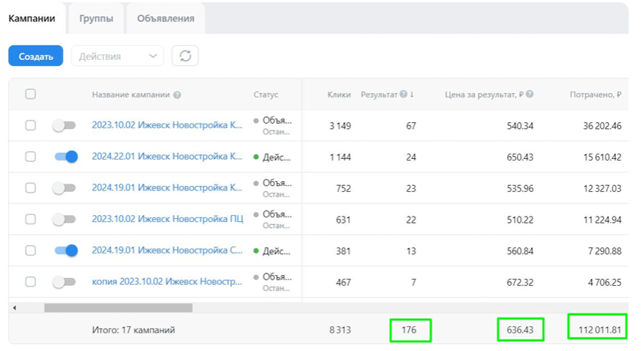Disable the 2024.22.01 Ижевск Новостройка campaign

click(x=66, y=157)
